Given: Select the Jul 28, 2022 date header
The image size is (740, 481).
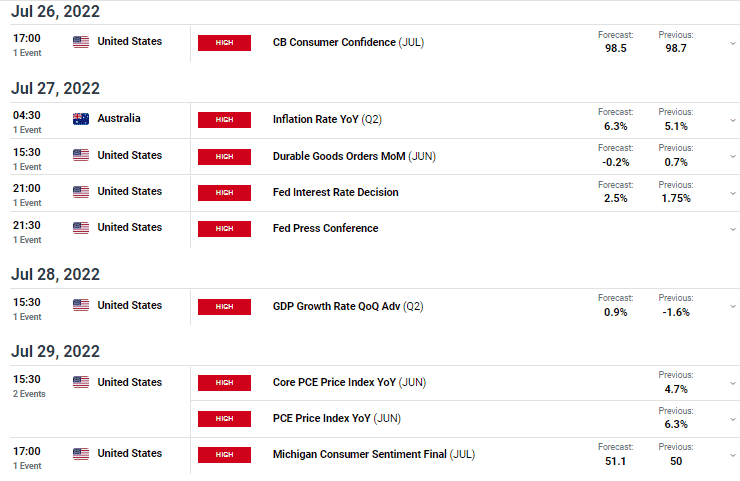Looking at the screenshot, I should pos(55,274).
